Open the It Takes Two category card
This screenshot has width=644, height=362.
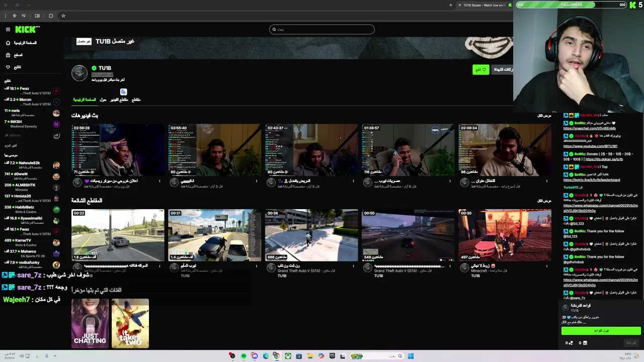pyautogui.click(x=130, y=323)
